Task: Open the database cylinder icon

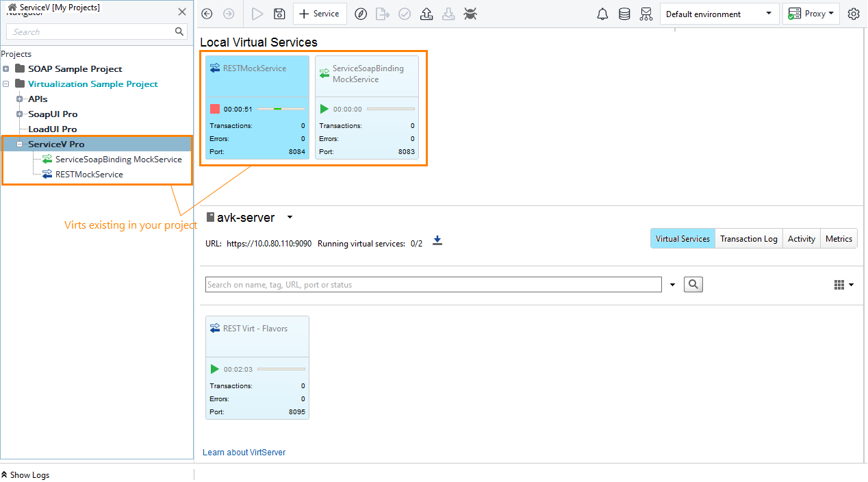Action: point(624,14)
